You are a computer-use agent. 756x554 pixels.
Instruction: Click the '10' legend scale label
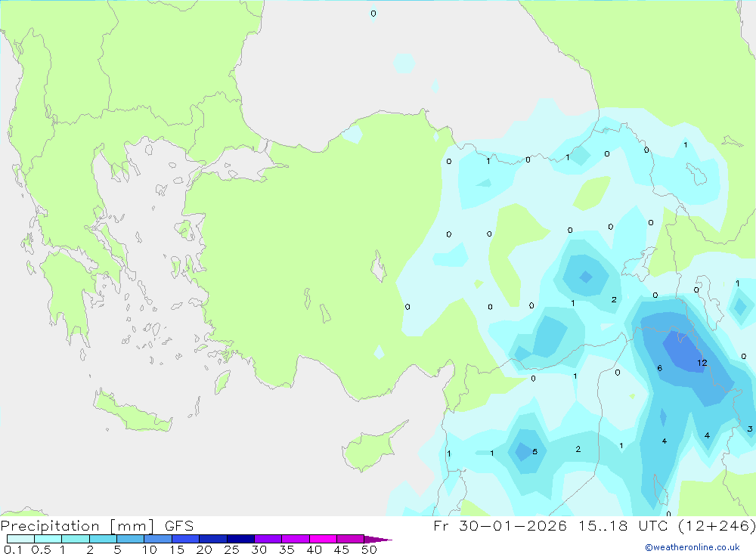150,549
